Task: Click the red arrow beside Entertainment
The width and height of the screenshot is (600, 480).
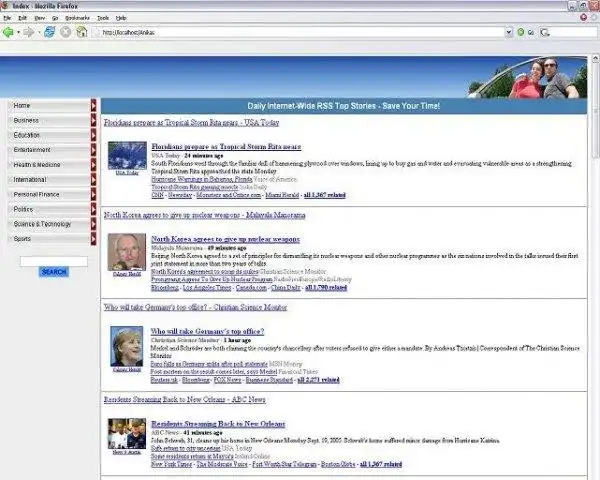Action: click(93, 150)
